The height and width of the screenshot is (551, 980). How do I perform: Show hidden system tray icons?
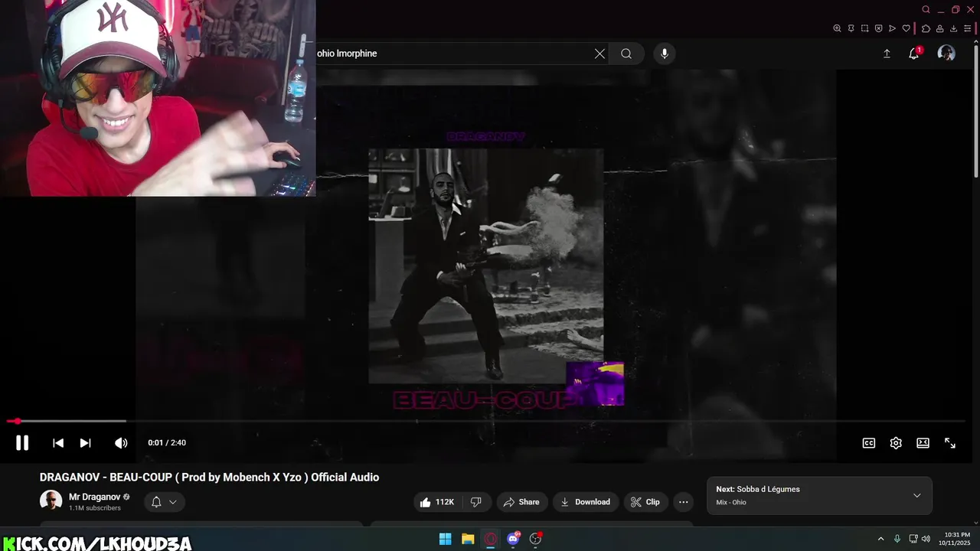(x=880, y=539)
